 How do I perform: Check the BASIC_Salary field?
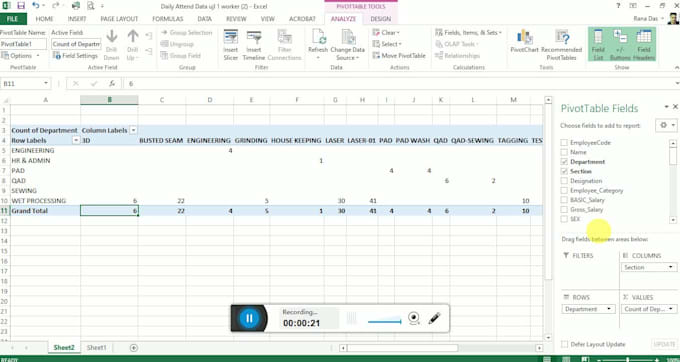[564, 200]
